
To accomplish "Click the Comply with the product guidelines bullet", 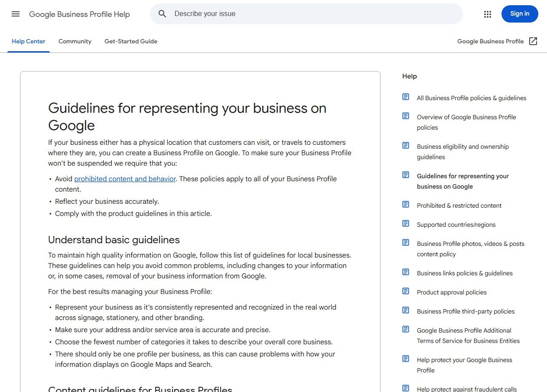I will [133, 213].
